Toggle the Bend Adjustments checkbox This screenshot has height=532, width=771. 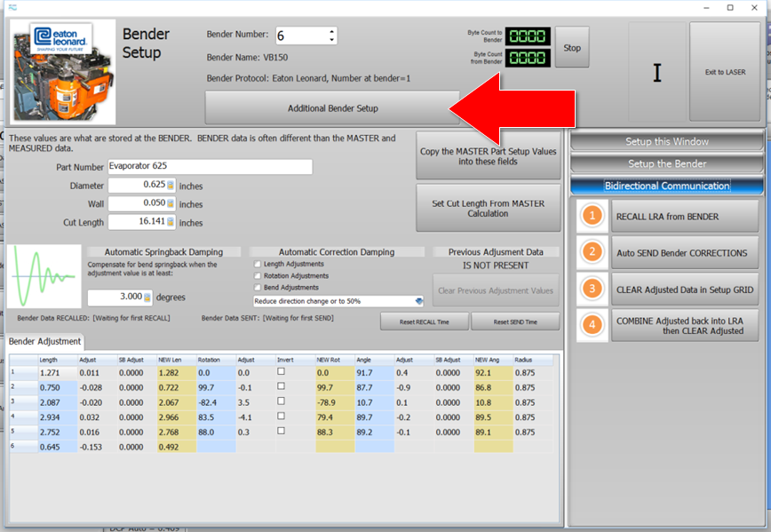pyautogui.click(x=258, y=288)
